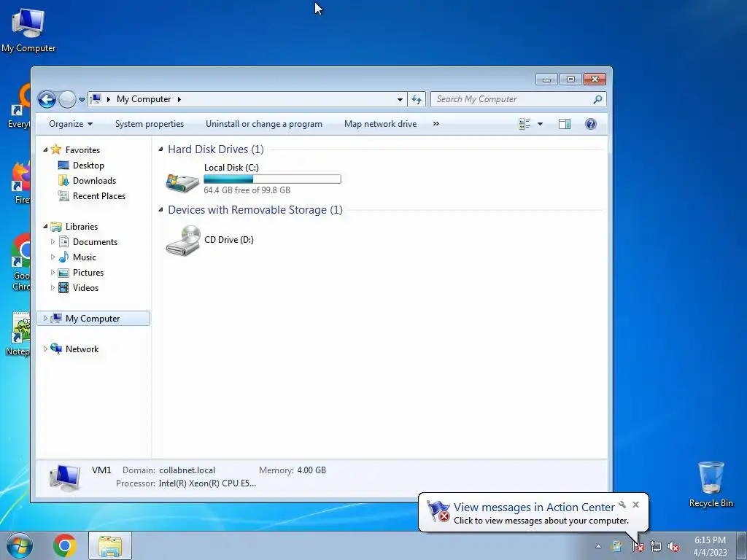This screenshot has height=560, width=747.
Task: Click the Memory 4.00 GB value
Action: (x=311, y=470)
